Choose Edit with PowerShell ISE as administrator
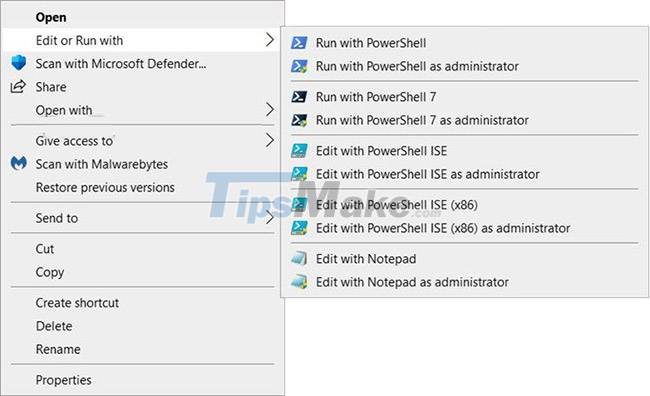This screenshot has height=396, width=650. (427, 174)
